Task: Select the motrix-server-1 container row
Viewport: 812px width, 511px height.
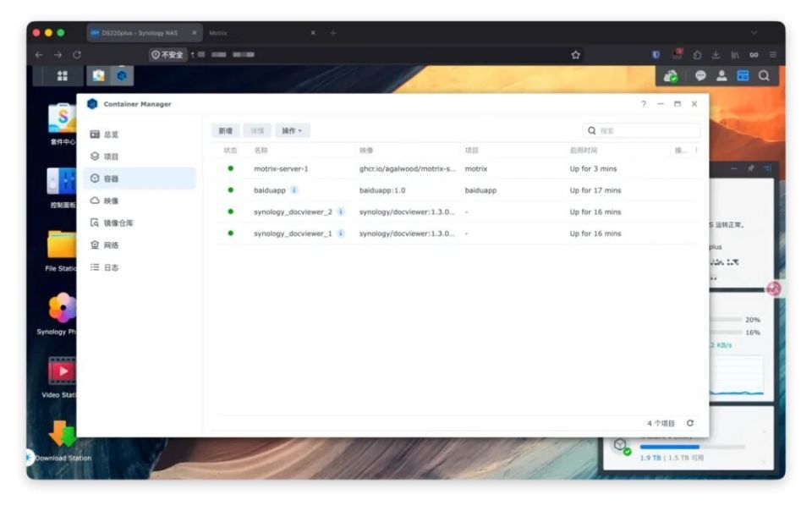Action: pos(456,168)
